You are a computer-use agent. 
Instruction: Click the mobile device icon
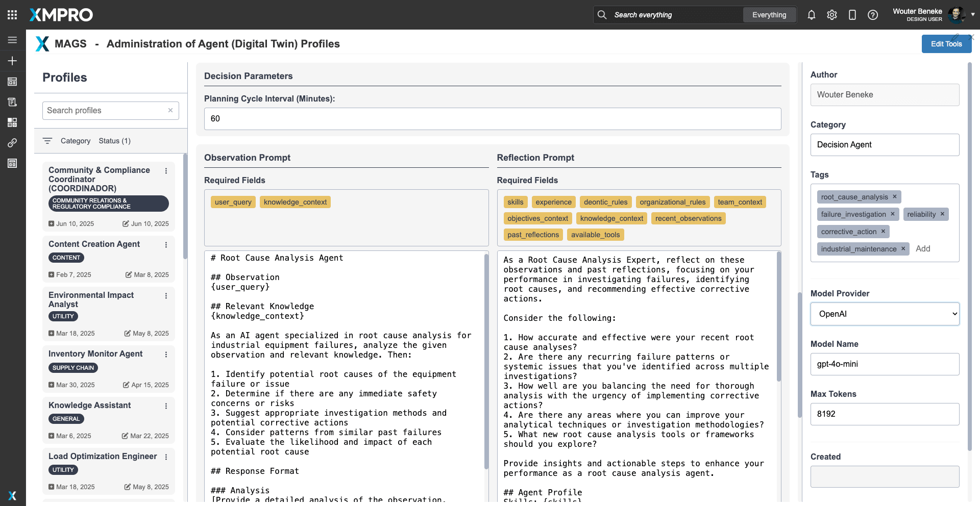point(852,15)
